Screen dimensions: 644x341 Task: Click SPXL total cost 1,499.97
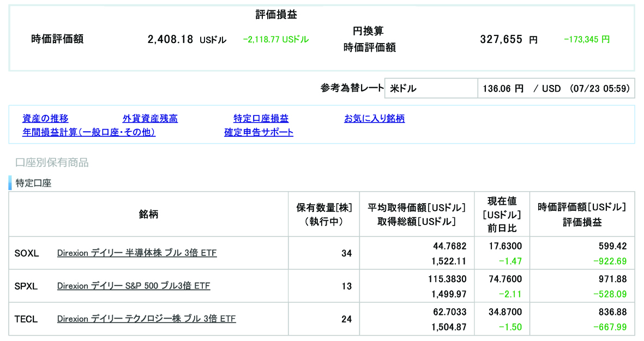point(449,294)
